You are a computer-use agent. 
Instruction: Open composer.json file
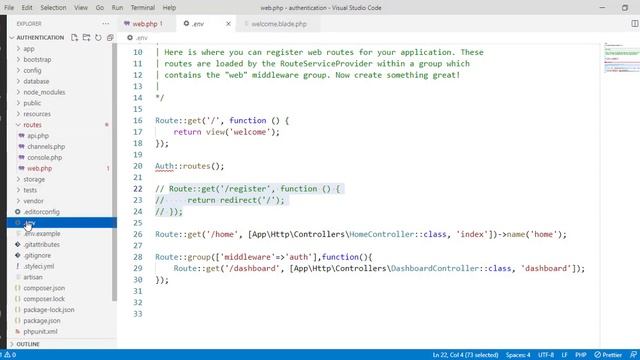(x=44, y=288)
